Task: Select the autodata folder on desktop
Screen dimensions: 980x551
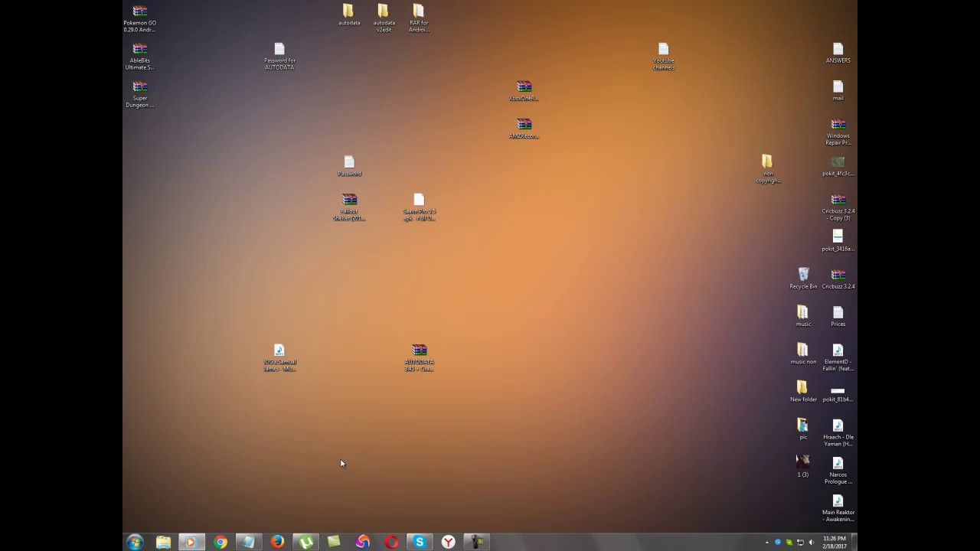Action: tap(348, 15)
